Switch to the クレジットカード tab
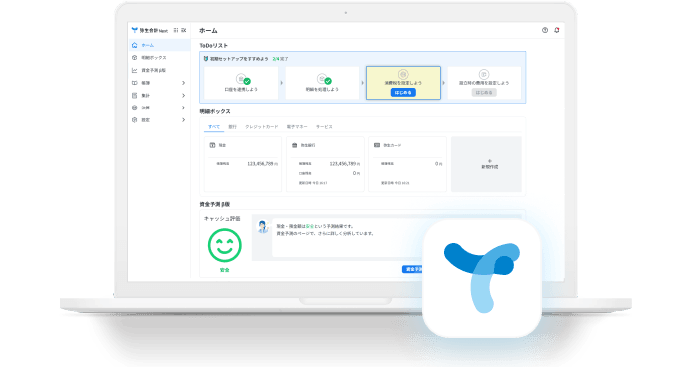Image resolution: width=693 pixels, height=367 pixels. [x=262, y=127]
